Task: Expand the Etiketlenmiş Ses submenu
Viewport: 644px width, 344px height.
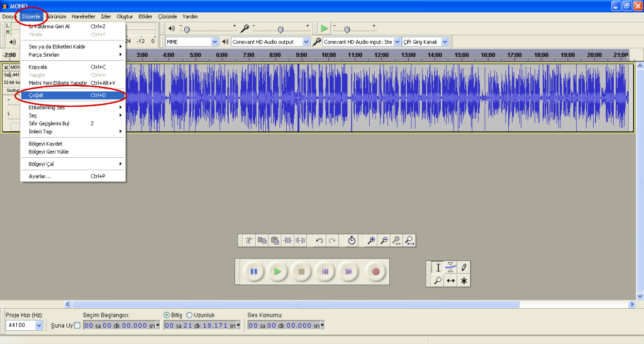Action: (73, 108)
